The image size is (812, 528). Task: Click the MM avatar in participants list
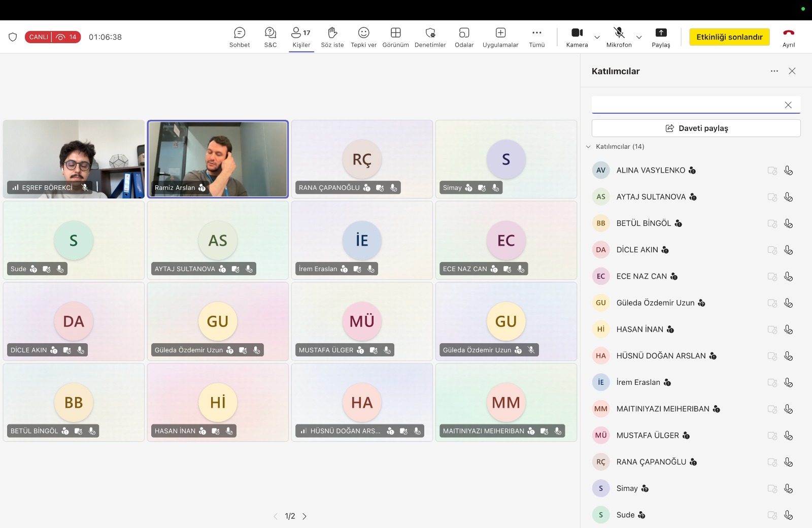pyautogui.click(x=601, y=409)
